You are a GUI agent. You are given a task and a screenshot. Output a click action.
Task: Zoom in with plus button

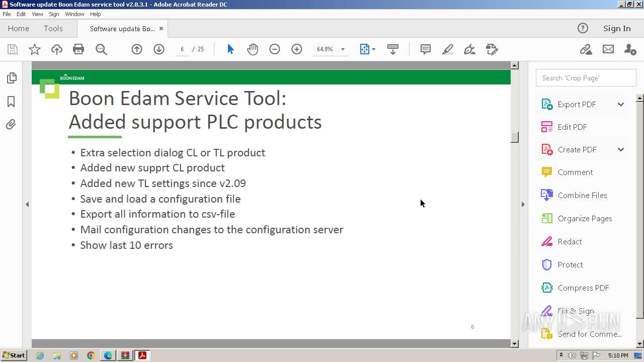coord(297,49)
